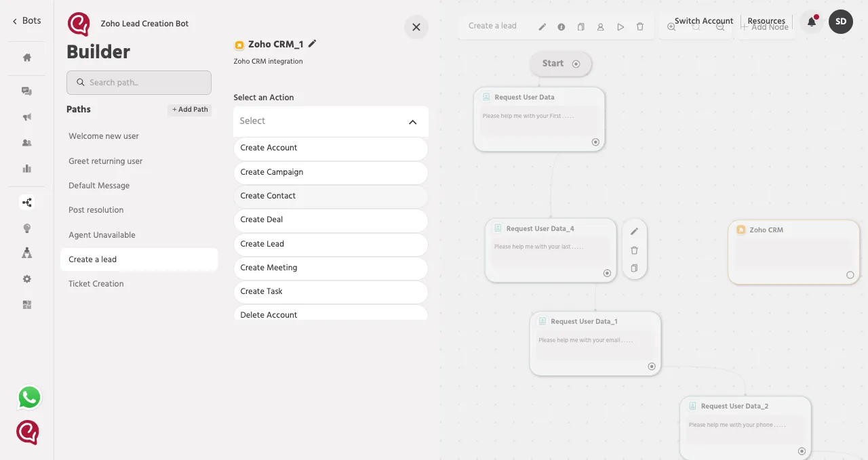Click the copy icon in the path toolbar

point(581,27)
